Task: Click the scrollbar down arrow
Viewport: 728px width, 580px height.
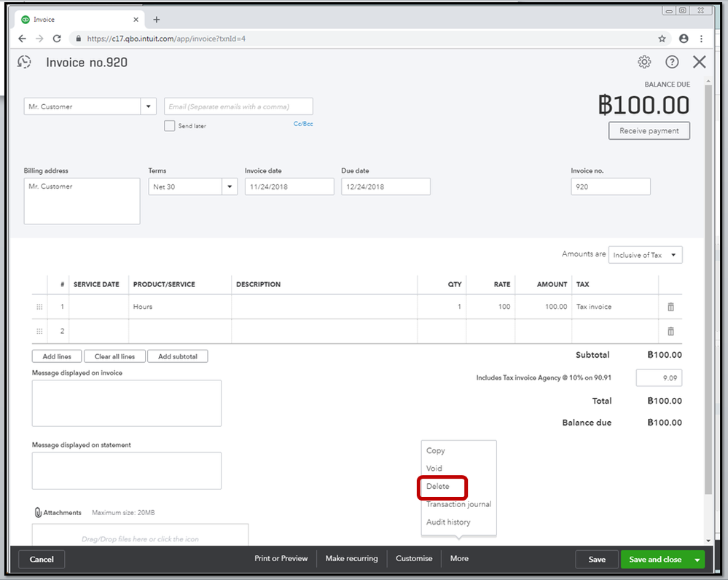Action: pyautogui.click(x=708, y=541)
